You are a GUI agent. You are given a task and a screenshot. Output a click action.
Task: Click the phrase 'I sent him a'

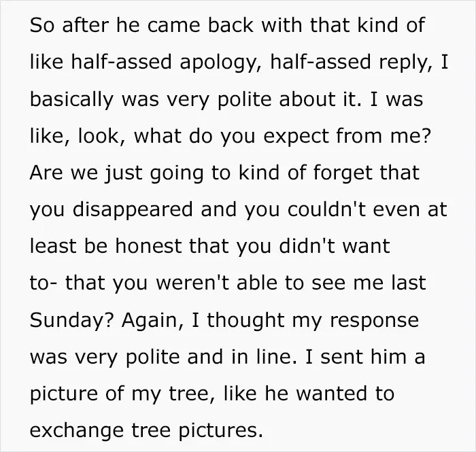click(x=365, y=357)
